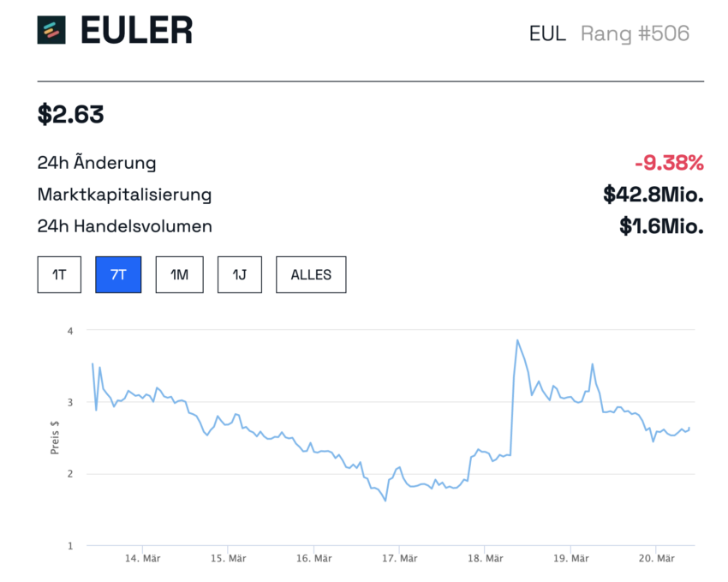Click the EUL ticker symbol
The image size is (728, 582).
pos(547,33)
